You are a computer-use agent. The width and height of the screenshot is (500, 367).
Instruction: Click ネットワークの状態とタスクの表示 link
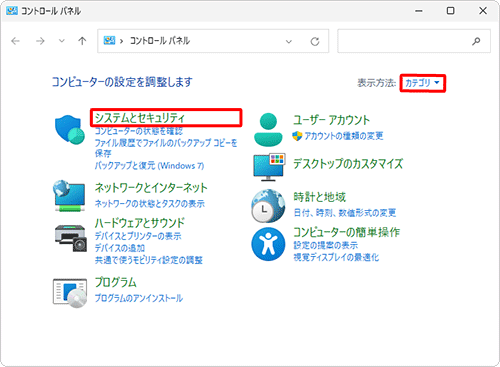click(150, 203)
